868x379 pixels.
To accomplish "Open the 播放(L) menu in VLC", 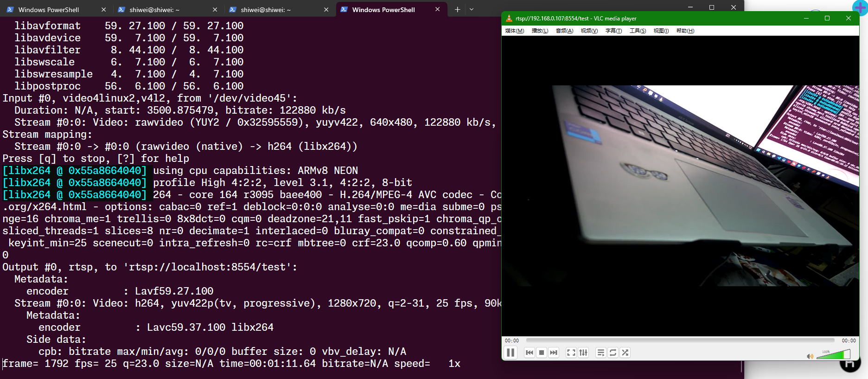I will (x=540, y=31).
